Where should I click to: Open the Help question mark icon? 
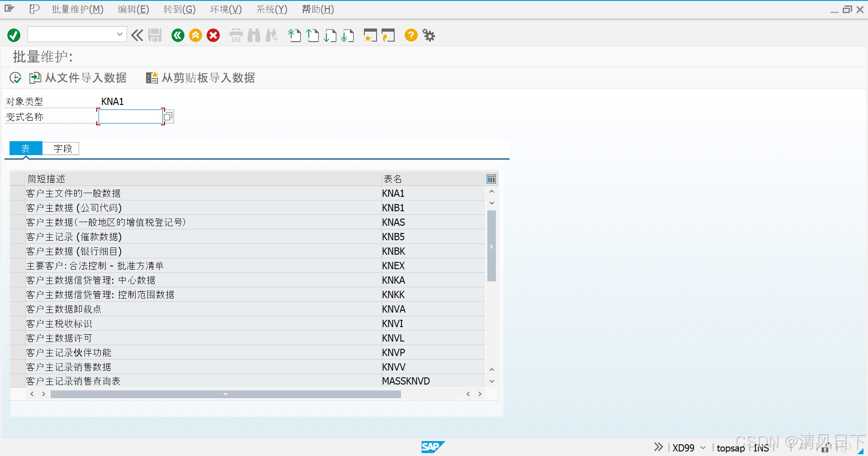click(410, 35)
